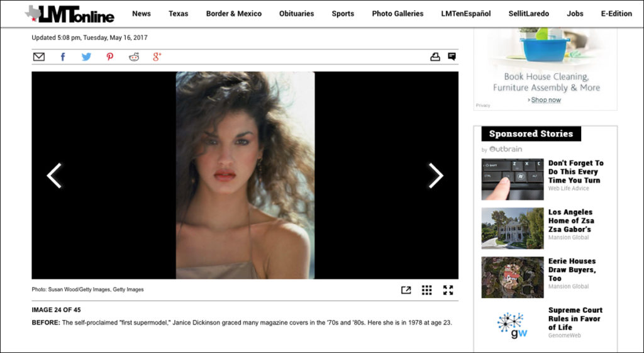Open Zsa Zsa Gabor home sponsored story

point(570,221)
